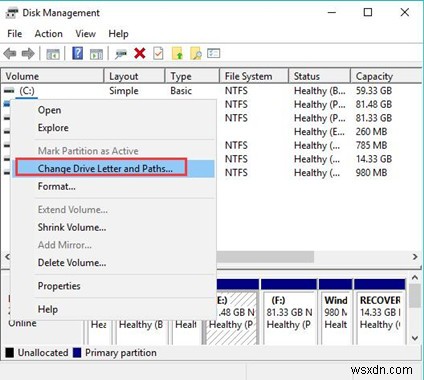This screenshot has height=380, width=424.
Task: Choose Open from the context menu
Action: click(x=49, y=110)
